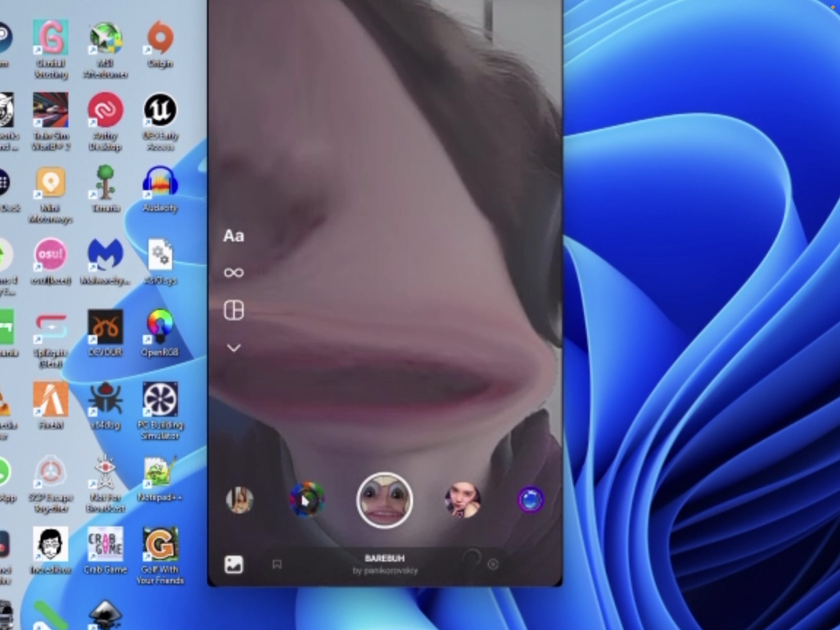The width and height of the screenshot is (840, 630).
Task: Pick the leftmost woman filter thumbnail
Action: tap(239, 500)
